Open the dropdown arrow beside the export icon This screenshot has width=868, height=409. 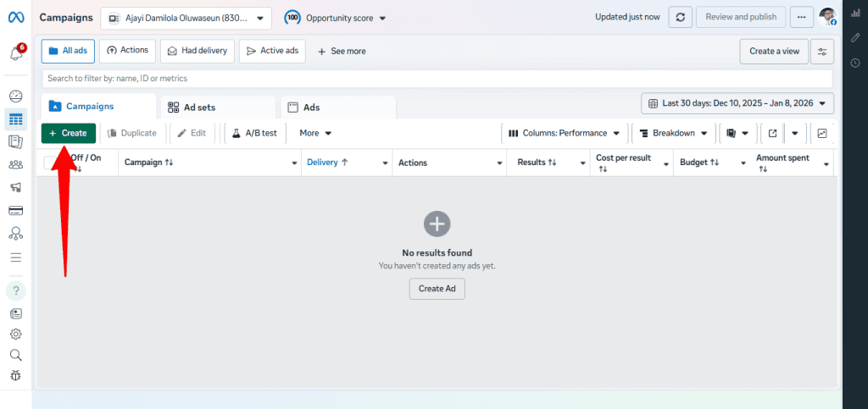pos(795,133)
